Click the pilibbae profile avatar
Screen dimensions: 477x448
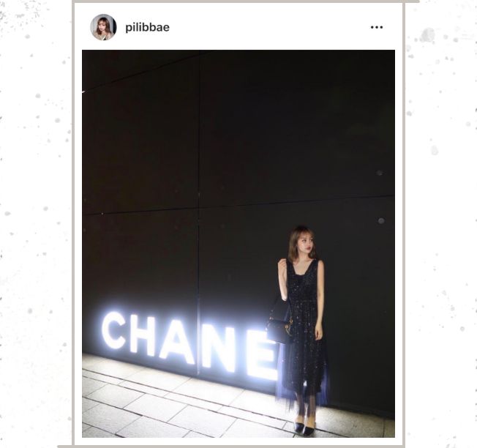(x=103, y=27)
